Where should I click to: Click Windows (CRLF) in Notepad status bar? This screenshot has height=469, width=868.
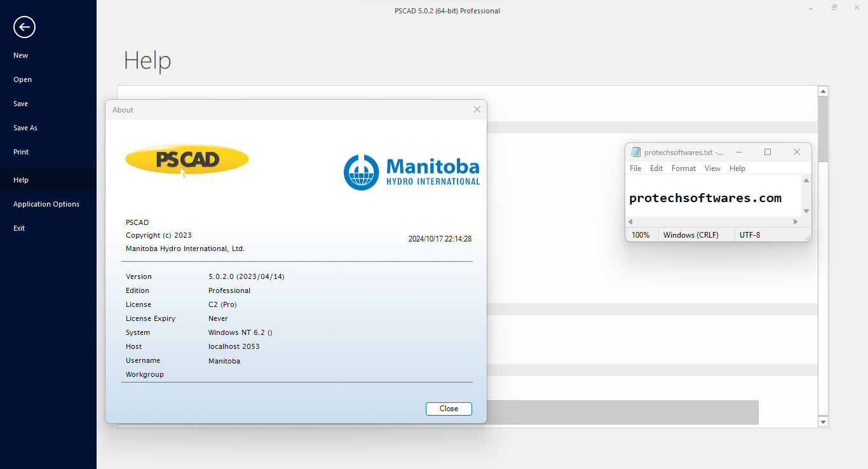pos(691,235)
